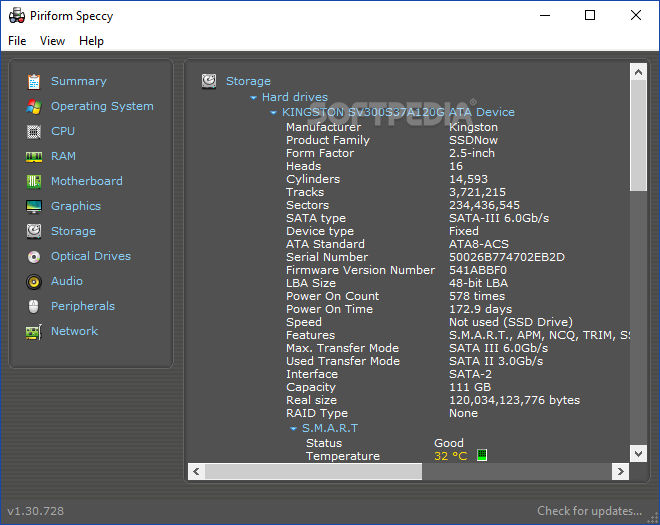Screen dimensions: 660x525
Task: Click vertical scrollbar down arrow
Action: point(638,453)
